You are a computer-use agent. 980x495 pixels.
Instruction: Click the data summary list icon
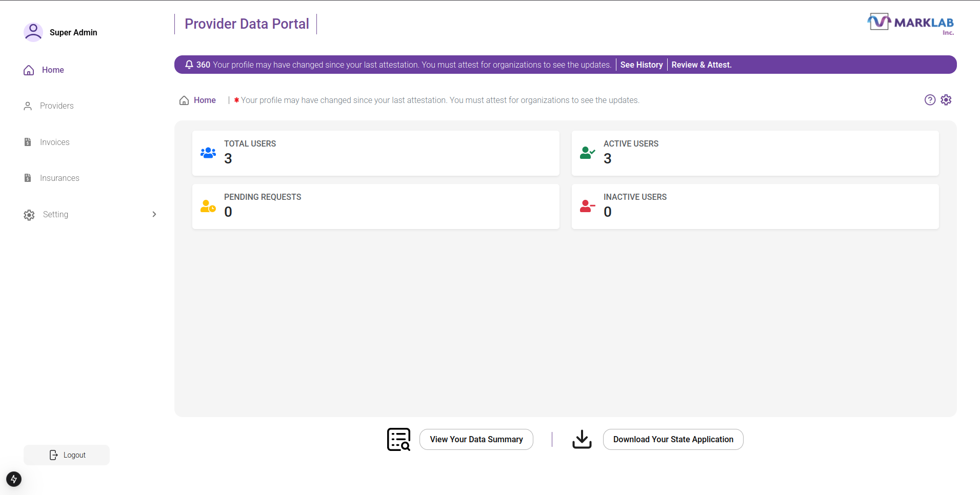pos(398,439)
